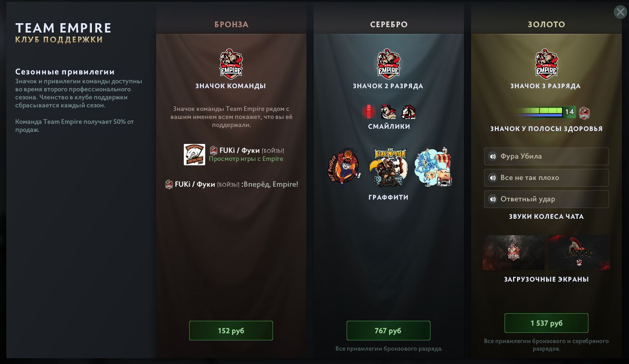Select the spartan helmet emoticon in the middle
629x364 pixels.
pyautogui.click(x=388, y=112)
